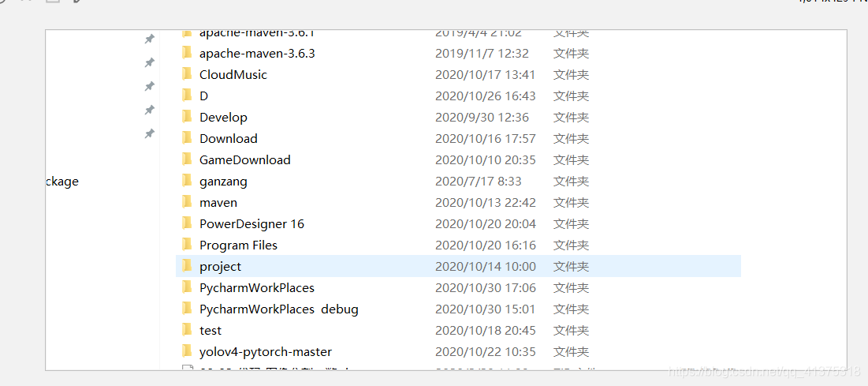Viewport: 868px width, 386px height.
Task: Click the CloudMusic folder icon
Action: [187, 74]
